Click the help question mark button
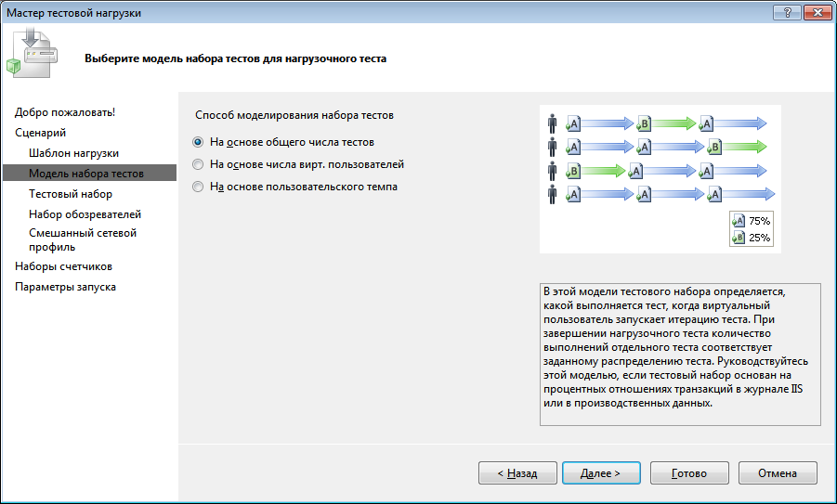This screenshot has width=837, height=504. [788, 13]
